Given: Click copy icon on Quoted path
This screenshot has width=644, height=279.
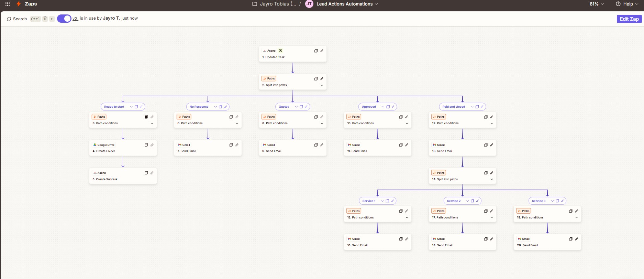Looking at the screenshot, I should tap(301, 107).
